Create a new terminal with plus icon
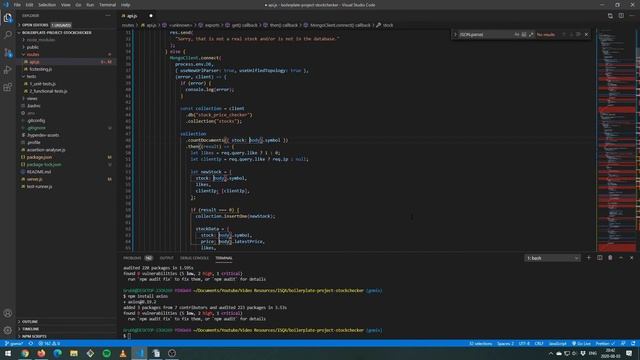The width and height of the screenshot is (640, 360). 589,258
